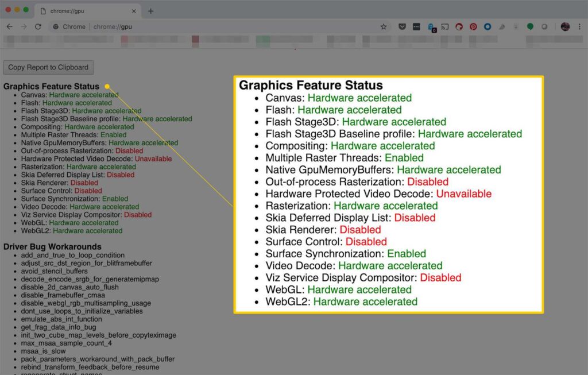
Task: Open Chrome's three-dot main menu
Action: pos(579,26)
